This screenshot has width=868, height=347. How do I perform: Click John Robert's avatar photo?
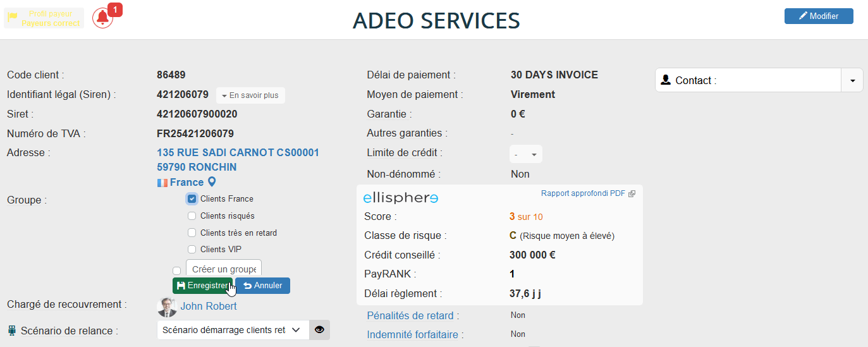point(166,307)
